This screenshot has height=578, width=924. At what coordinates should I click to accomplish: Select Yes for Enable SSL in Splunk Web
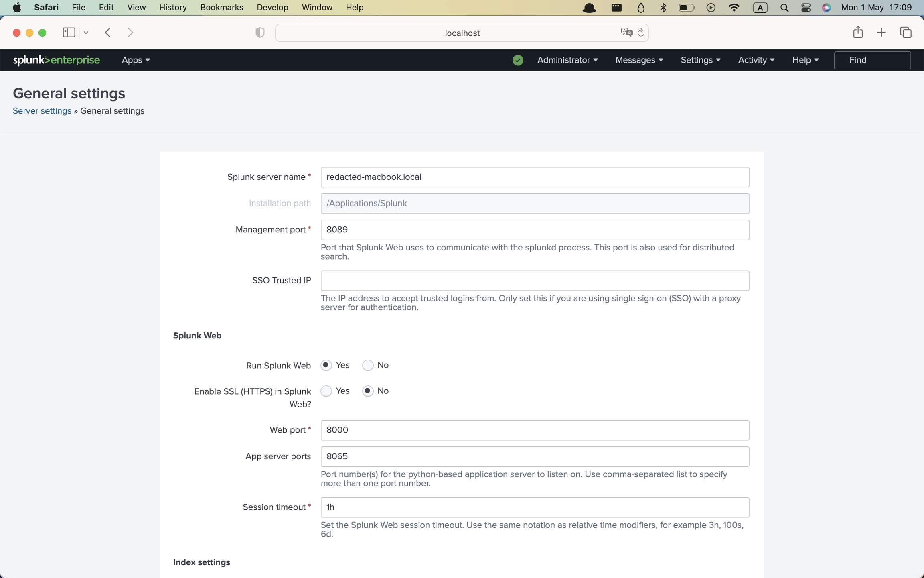click(x=326, y=391)
